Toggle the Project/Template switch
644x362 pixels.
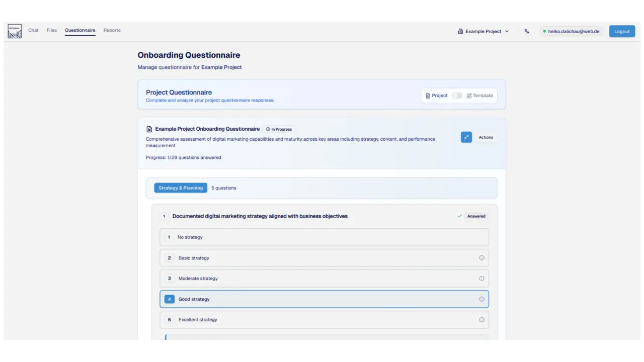point(457,96)
